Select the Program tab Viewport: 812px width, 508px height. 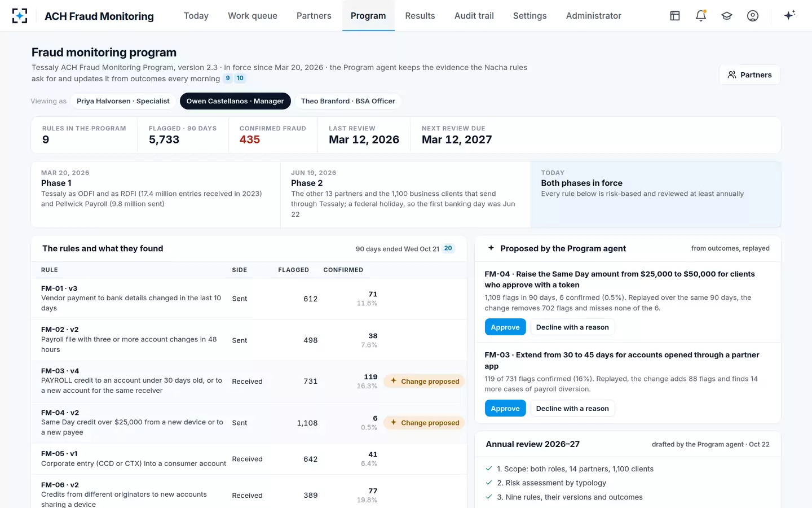[x=368, y=16]
